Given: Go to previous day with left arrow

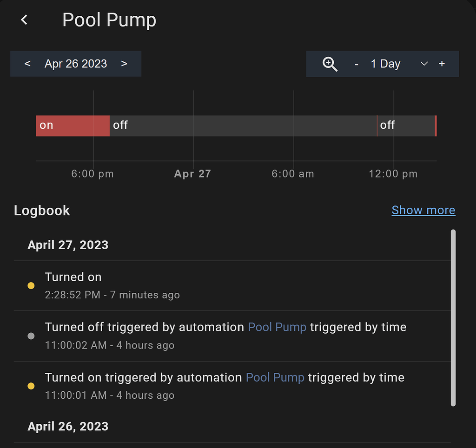Looking at the screenshot, I should tap(27, 64).
